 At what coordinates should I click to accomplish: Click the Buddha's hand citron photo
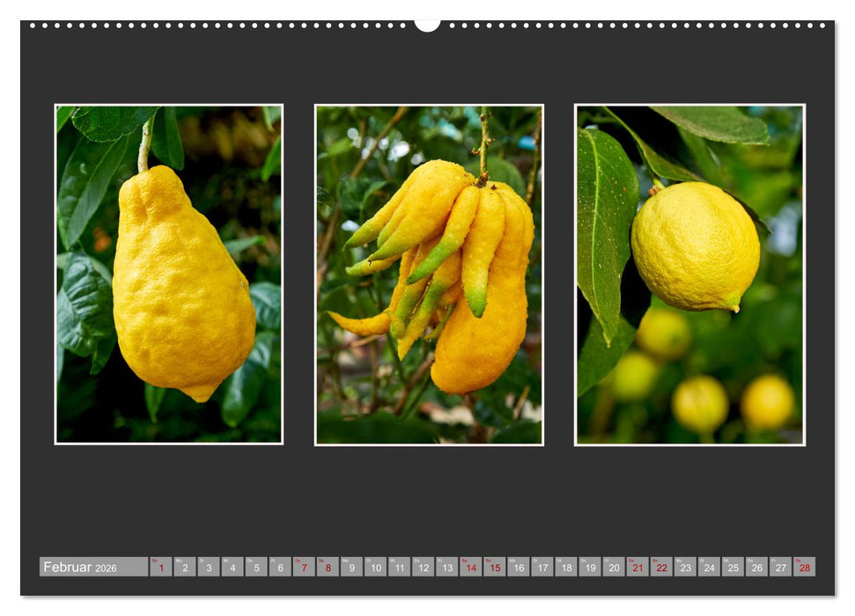click(429, 275)
